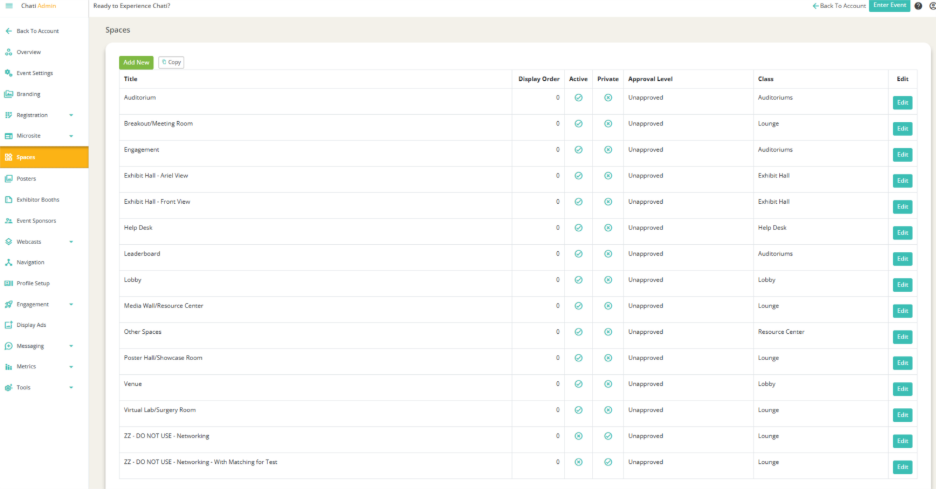Click the Display Ads sidebar icon
936x489 pixels.
point(9,325)
